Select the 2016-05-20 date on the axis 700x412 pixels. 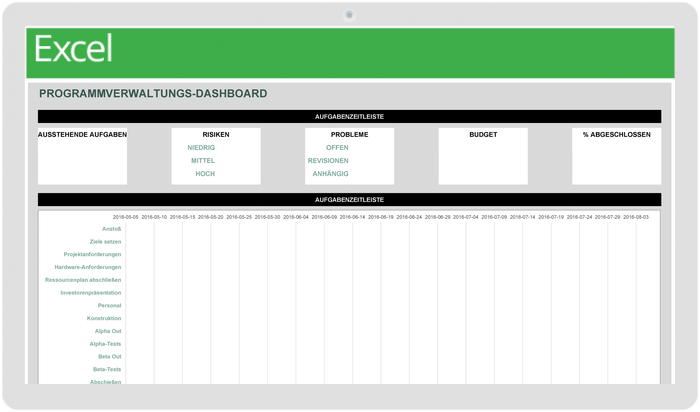211,217
